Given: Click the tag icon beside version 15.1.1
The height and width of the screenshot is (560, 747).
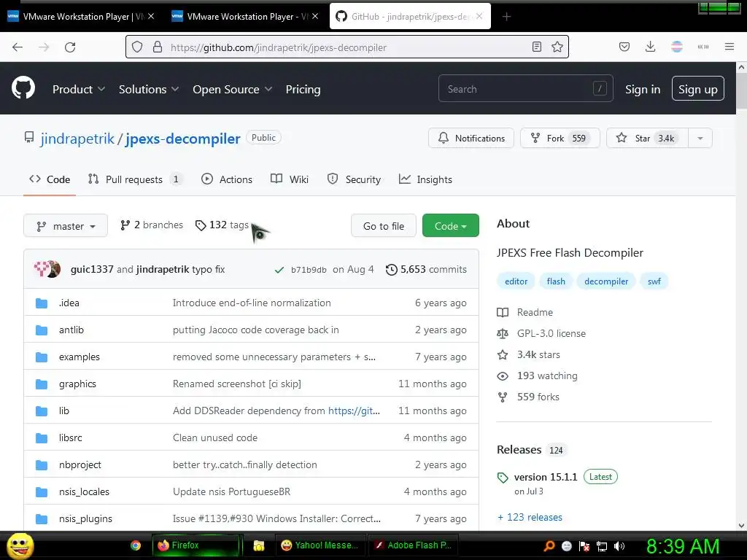Looking at the screenshot, I should [x=503, y=478].
